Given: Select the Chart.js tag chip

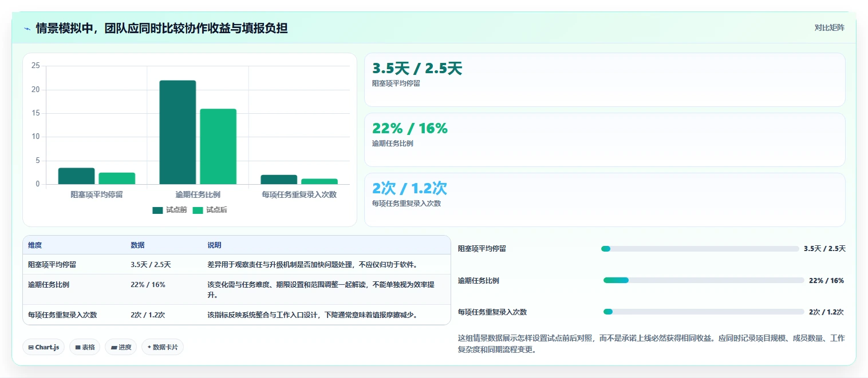Looking at the screenshot, I should click(44, 347).
